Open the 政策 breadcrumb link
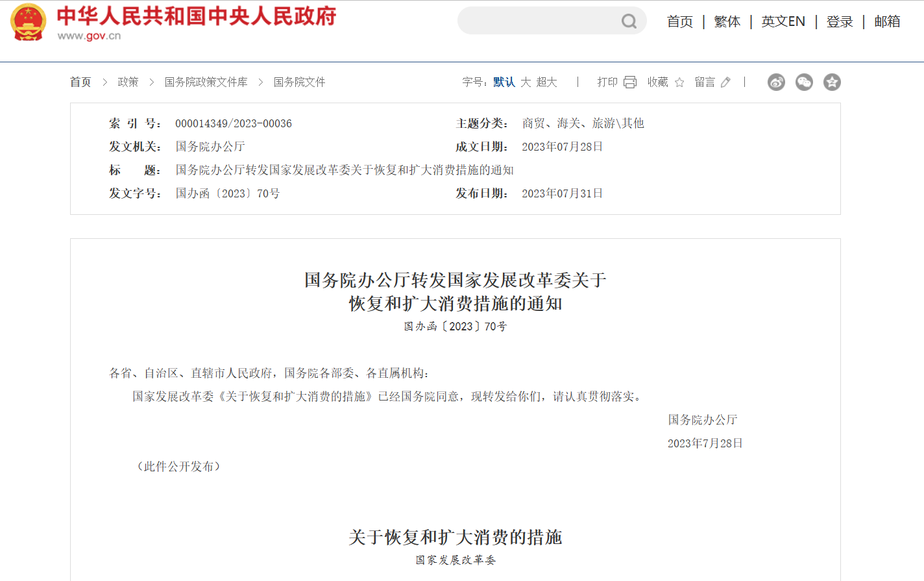This screenshot has width=924, height=581. (x=128, y=82)
